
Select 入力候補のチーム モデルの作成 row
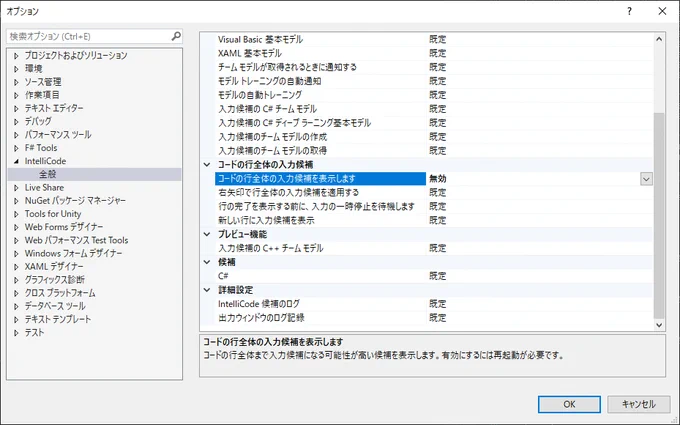(434, 137)
